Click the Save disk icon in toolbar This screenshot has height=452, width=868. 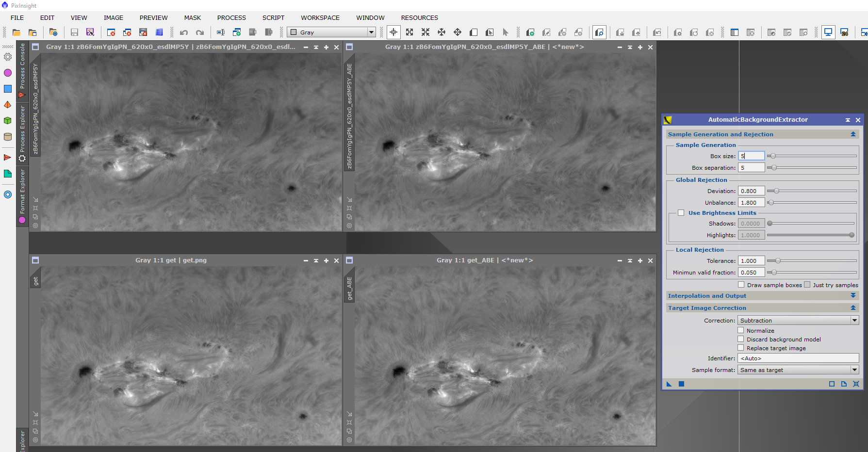pos(74,32)
